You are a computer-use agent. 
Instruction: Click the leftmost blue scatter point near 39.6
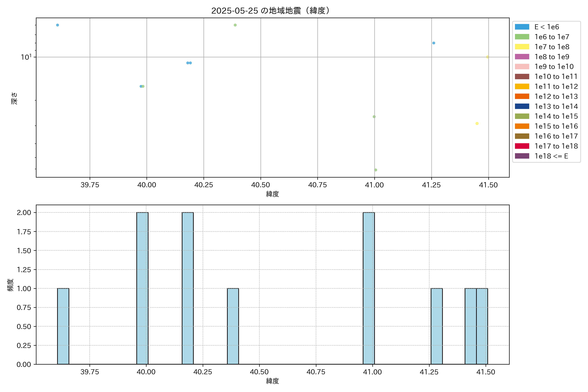click(x=57, y=25)
